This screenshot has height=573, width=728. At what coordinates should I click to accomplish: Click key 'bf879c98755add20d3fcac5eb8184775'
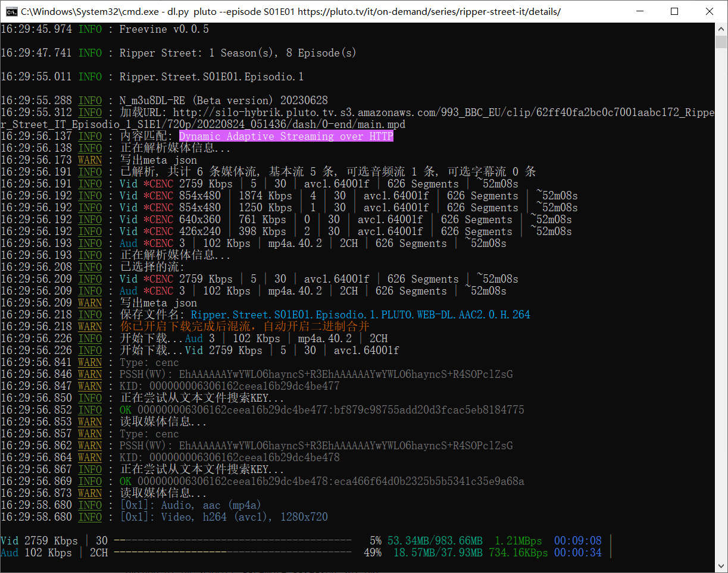point(429,410)
